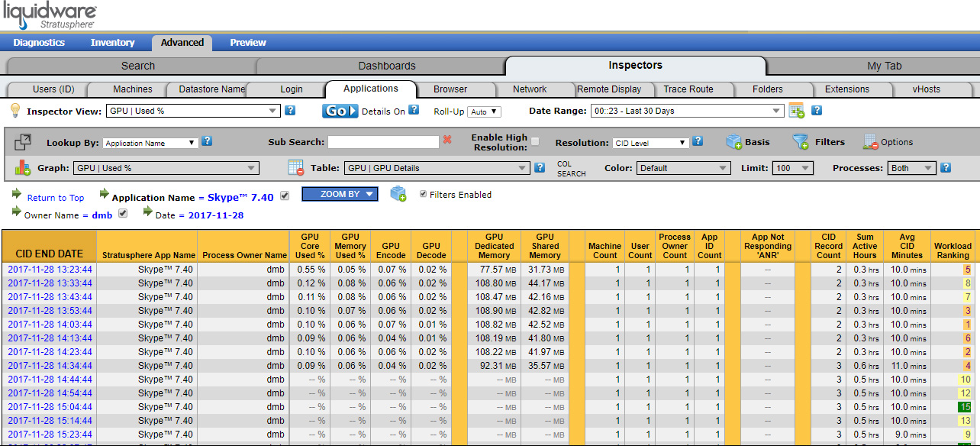
Task: Open Processes Both dropdown
Action: 912,168
